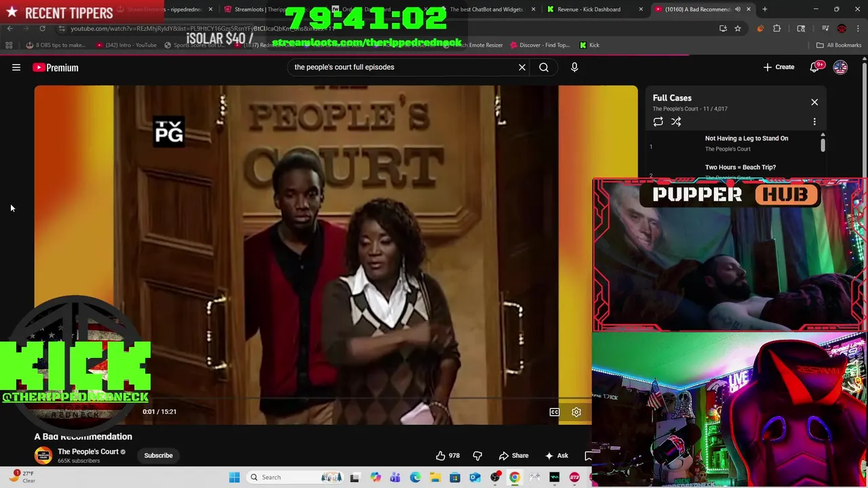Open the YouTube account avatar menu
Screen dimensions: 868x488
[840, 67]
